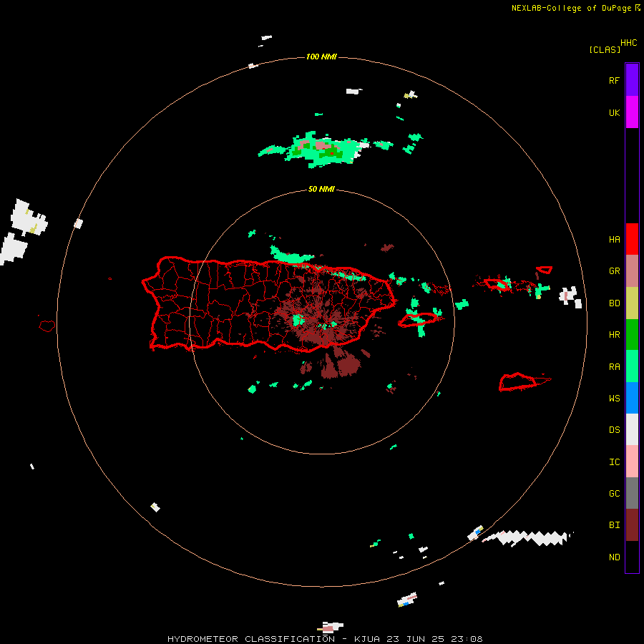Click the small Mona Island outline in the west
The width and height of the screenshot is (644, 644).
(47, 326)
